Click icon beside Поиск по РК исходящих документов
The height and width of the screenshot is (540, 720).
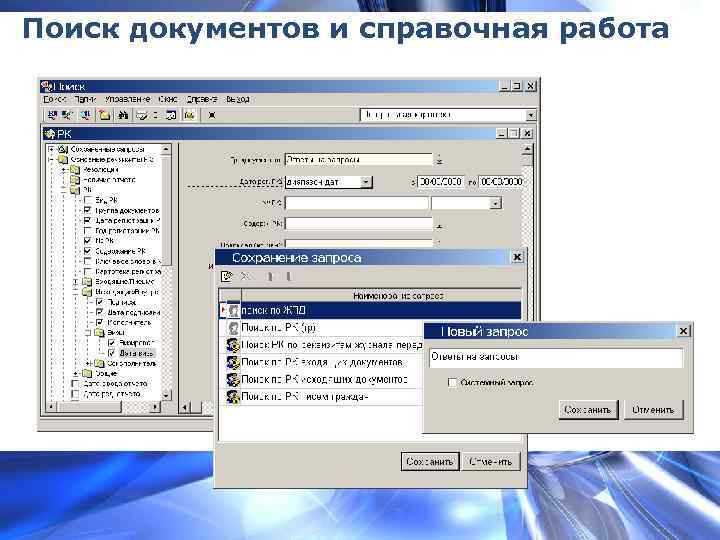234,380
